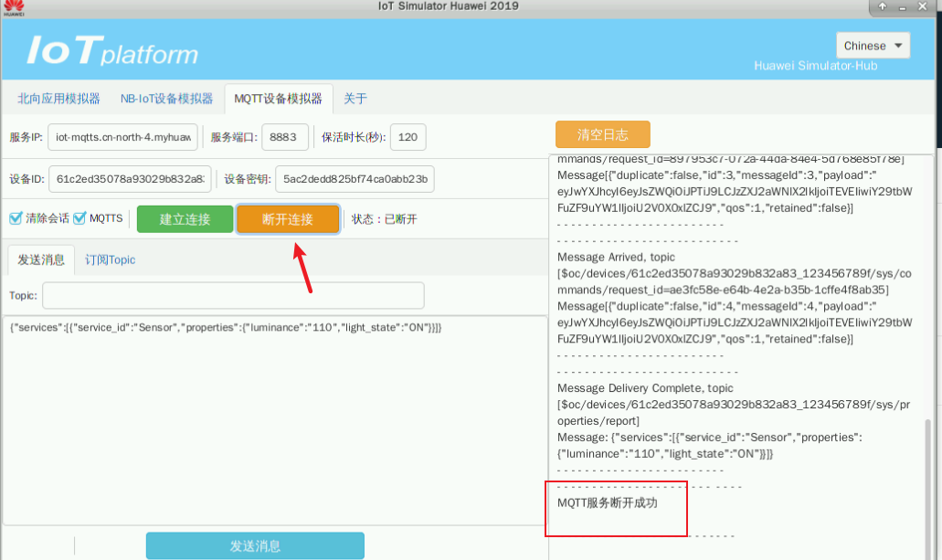
Task: Click the JSON services message text area
Action: click(x=274, y=420)
